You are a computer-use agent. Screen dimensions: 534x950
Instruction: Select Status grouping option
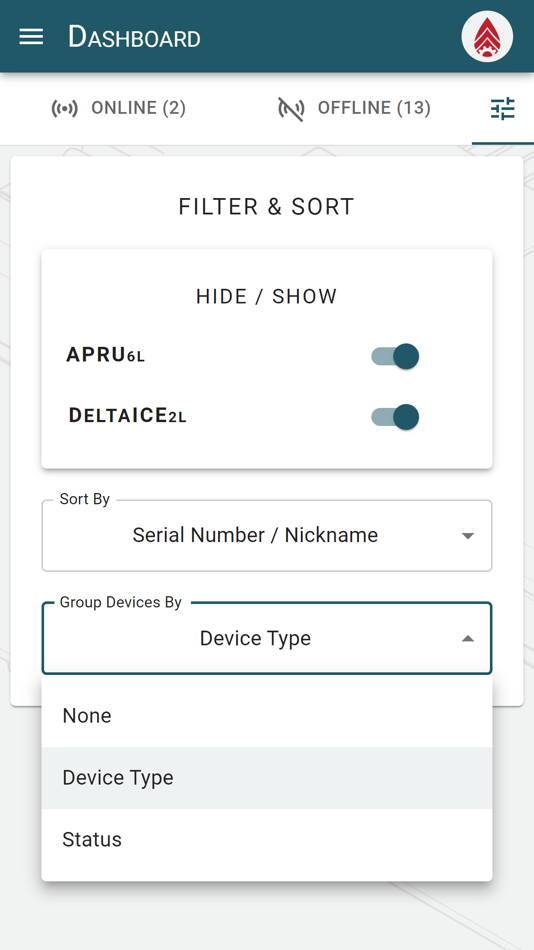[x=267, y=839]
